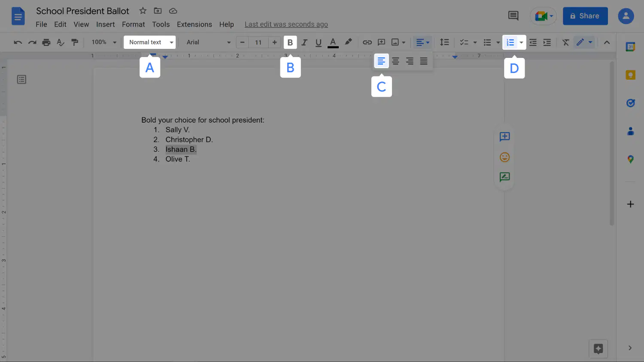Select right alignment
Image resolution: width=644 pixels, height=362 pixels.
click(x=410, y=61)
